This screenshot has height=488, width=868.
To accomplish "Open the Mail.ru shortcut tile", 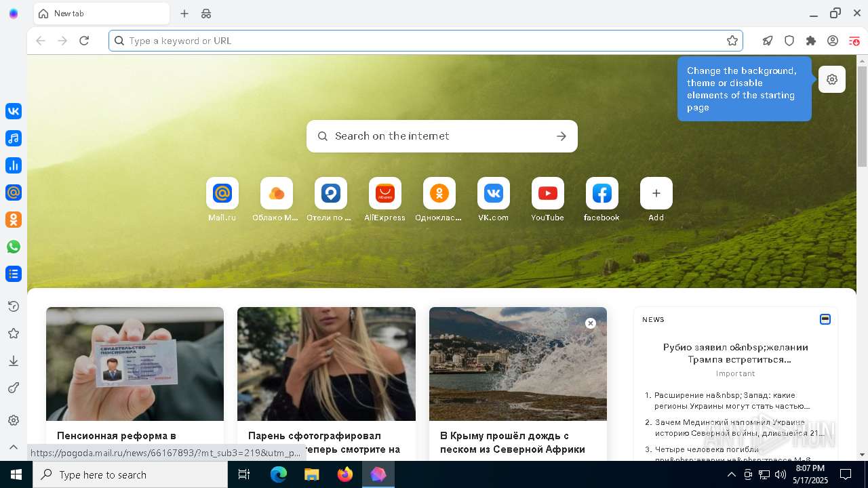I will point(222,200).
